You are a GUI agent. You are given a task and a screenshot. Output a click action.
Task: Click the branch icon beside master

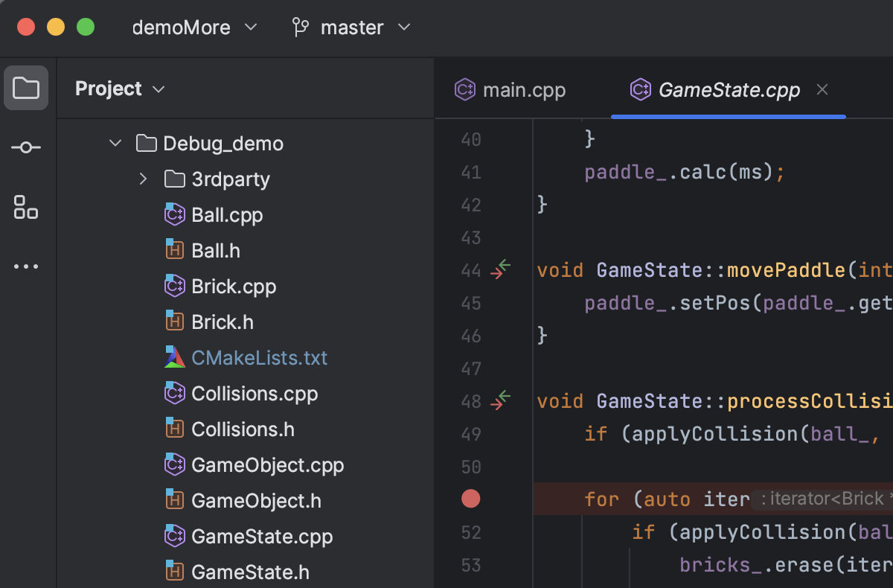coord(300,28)
